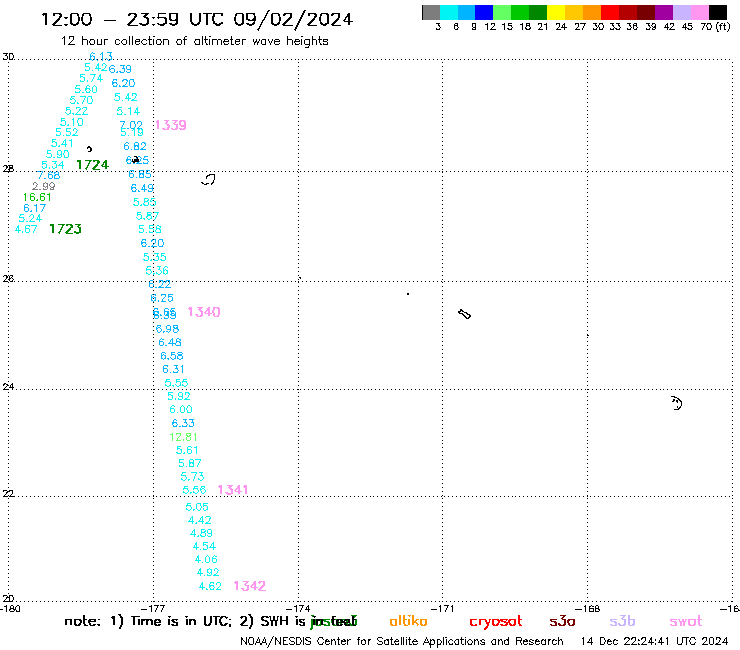740x650 pixels.
Task: Click the 6.13 value at track top
Action: pos(101,57)
